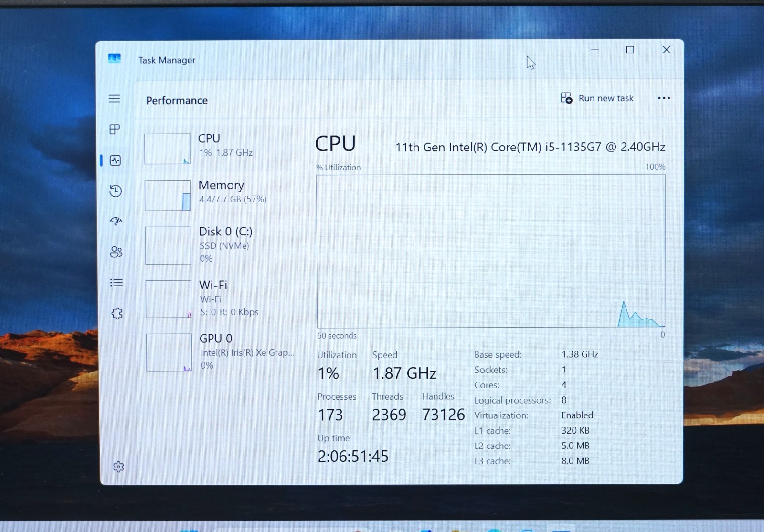Open the App history page icon

(116, 191)
